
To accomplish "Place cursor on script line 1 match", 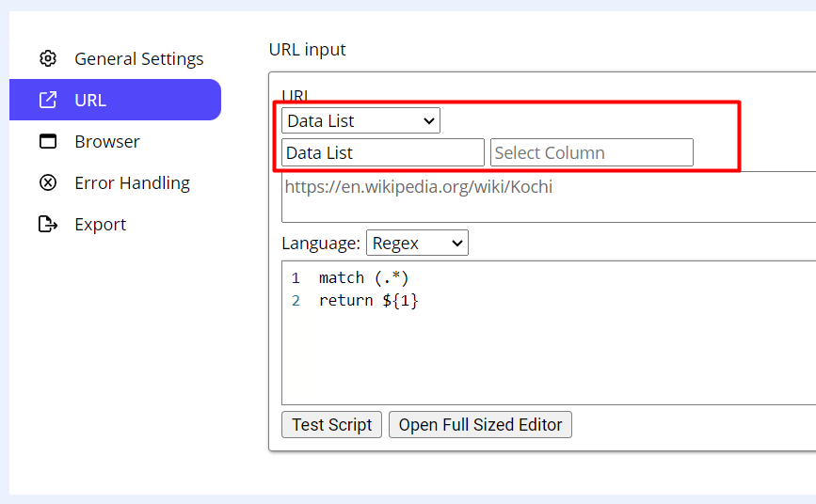I will [x=363, y=277].
